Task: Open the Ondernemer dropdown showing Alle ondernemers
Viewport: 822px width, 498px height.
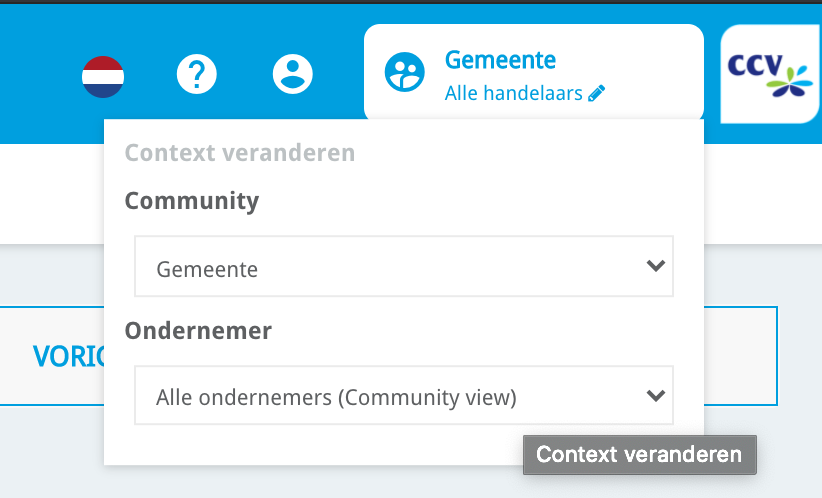Action: (x=404, y=395)
